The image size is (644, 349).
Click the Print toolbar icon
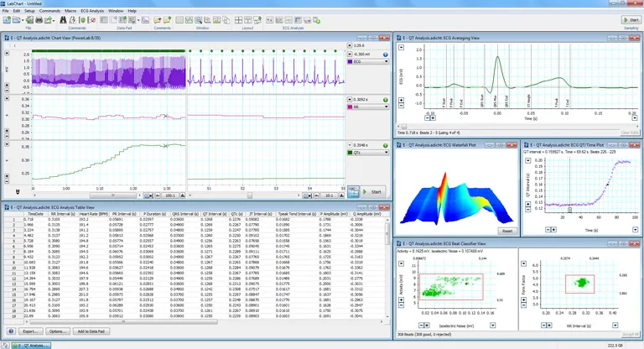coord(39,20)
